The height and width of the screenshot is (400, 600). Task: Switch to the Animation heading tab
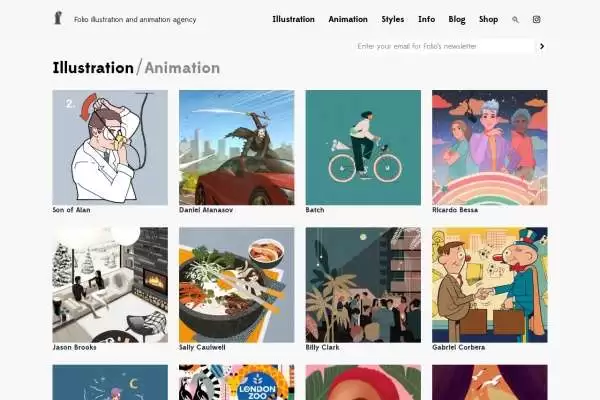[182, 68]
